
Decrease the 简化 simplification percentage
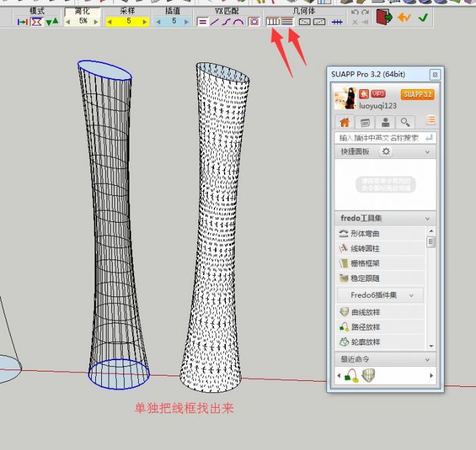(x=68, y=22)
